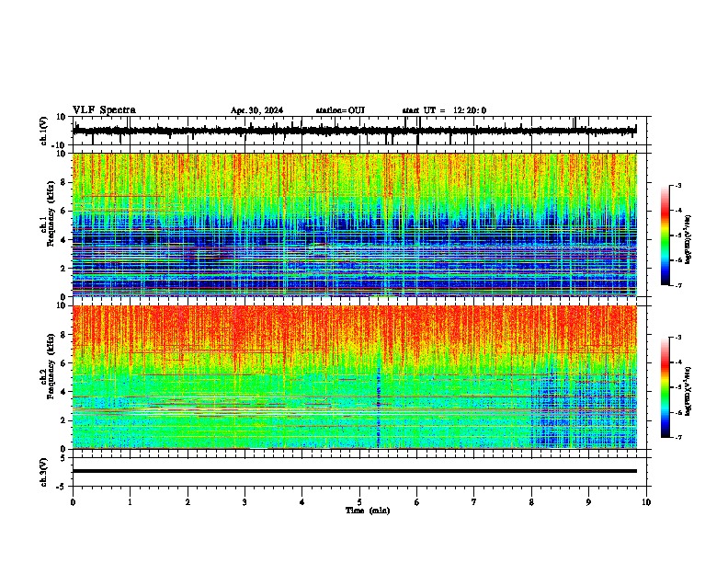Click the ch.2 "Frequency (kHz)" axis label
This screenshot has height=563, width=728.
51,366
